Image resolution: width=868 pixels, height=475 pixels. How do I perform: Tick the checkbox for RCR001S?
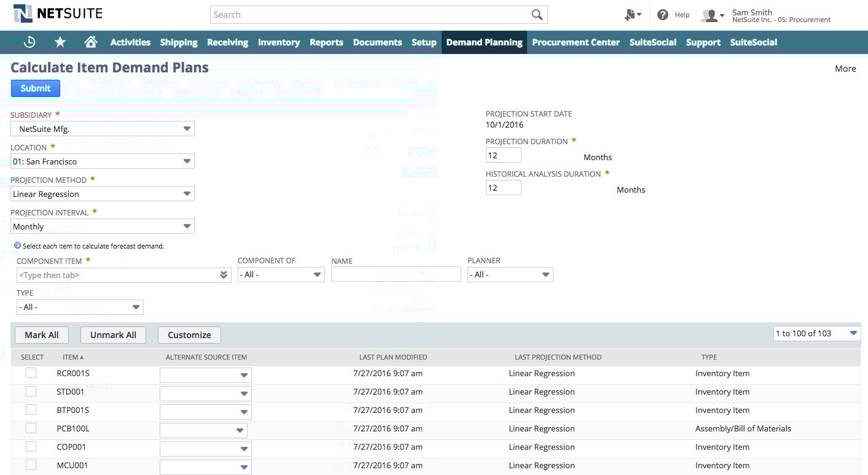coord(31,373)
